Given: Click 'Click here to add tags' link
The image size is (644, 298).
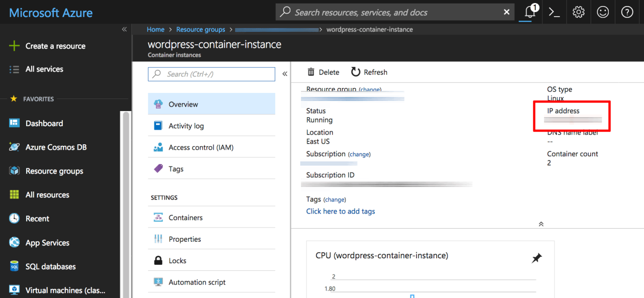Looking at the screenshot, I should click(341, 212).
